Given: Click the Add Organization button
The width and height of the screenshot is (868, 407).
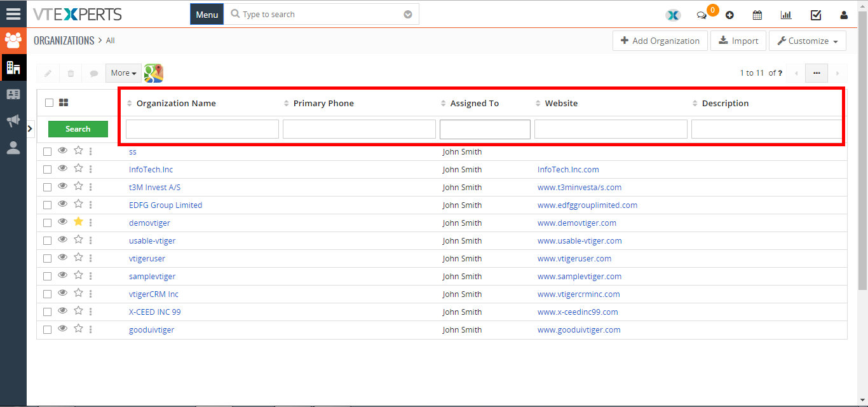Looking at the screenshot, I should [x=660, y=41].
